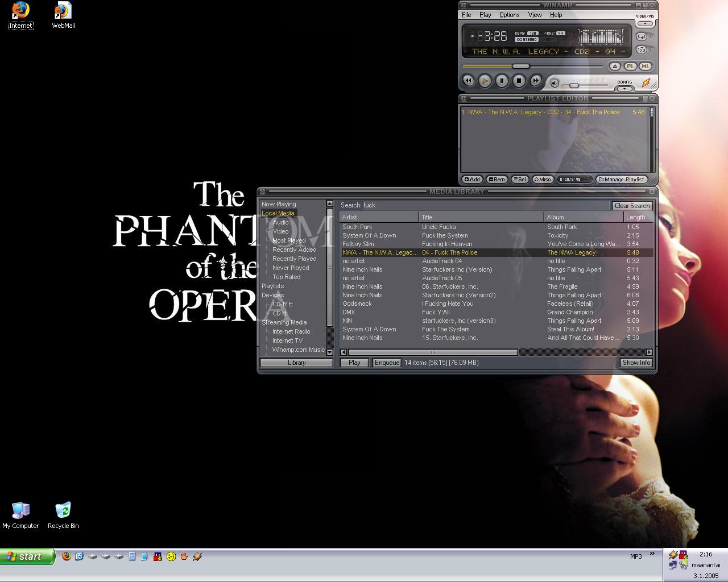The width and height of the screenshot is (728, 582).
Task: Toggle the repeat button in Winamp
Action: click(642, 37)
